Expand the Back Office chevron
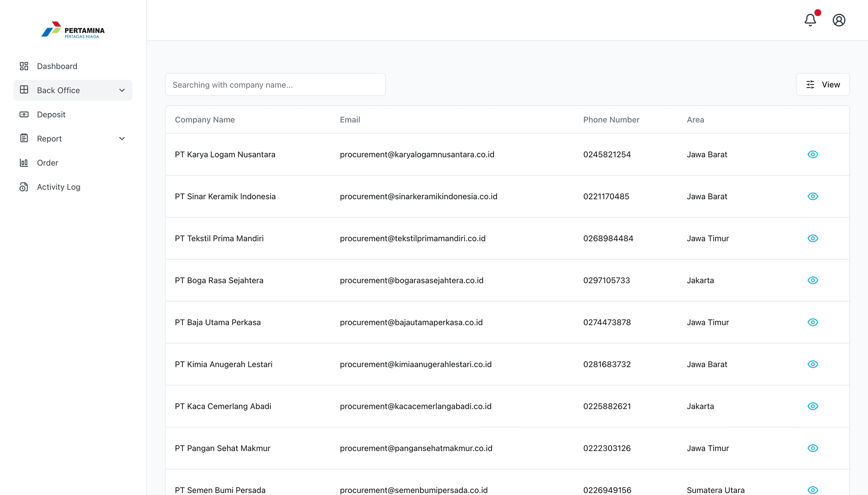 [x=122, y=90]
